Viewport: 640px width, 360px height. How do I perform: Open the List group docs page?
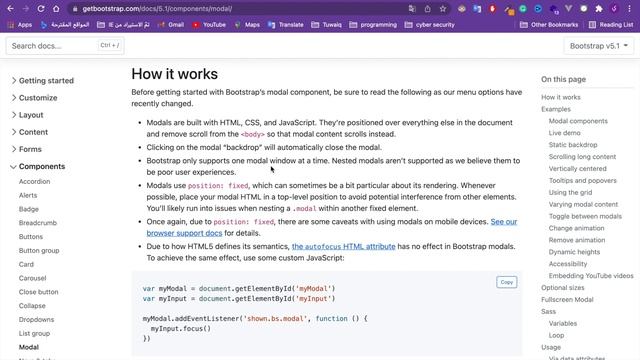coord(34,333)
